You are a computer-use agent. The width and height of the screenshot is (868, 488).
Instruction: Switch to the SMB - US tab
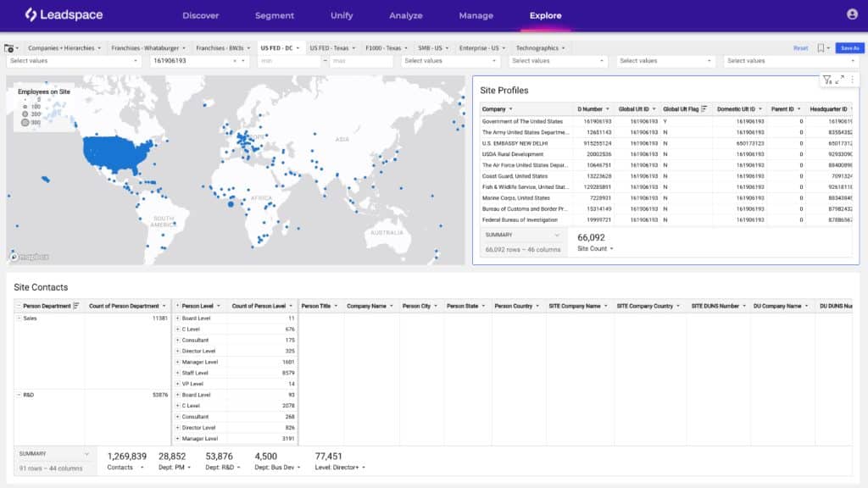430,48
